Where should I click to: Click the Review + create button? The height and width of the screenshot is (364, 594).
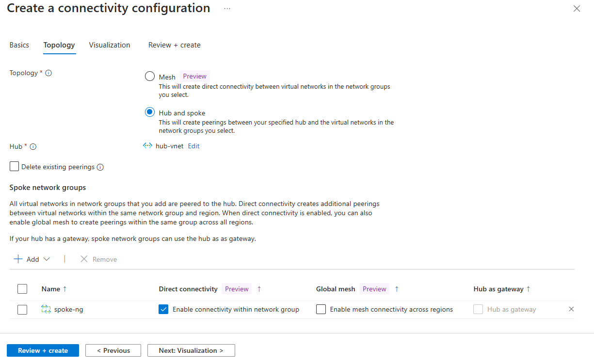click(x=43, y=350)
